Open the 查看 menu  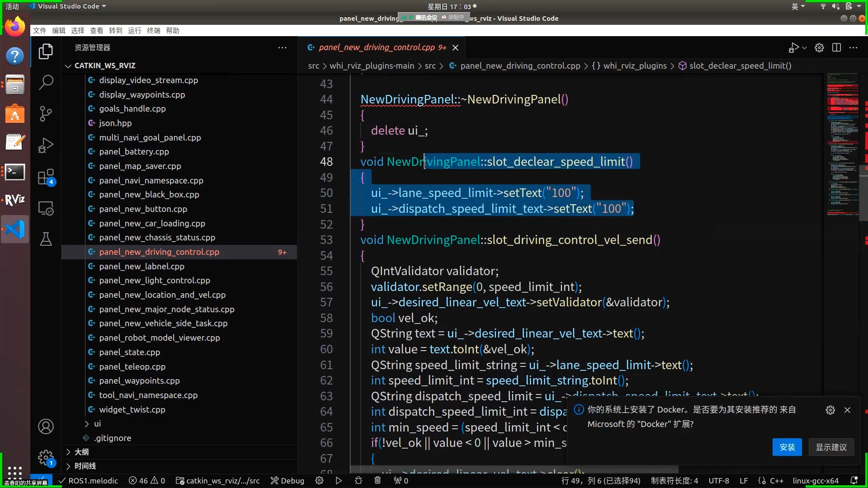(97, 30)
